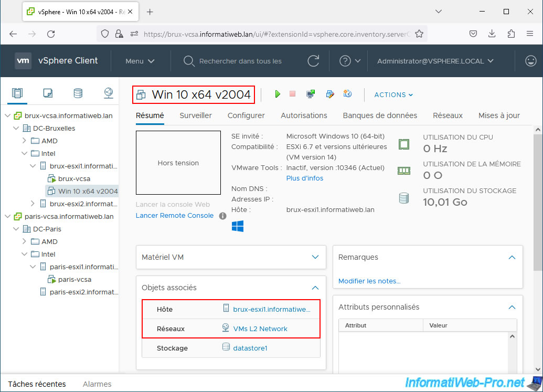The height and width of the screenshot is (392, 543).
Task: Power on the virtual machine
Action: [278, 94]
